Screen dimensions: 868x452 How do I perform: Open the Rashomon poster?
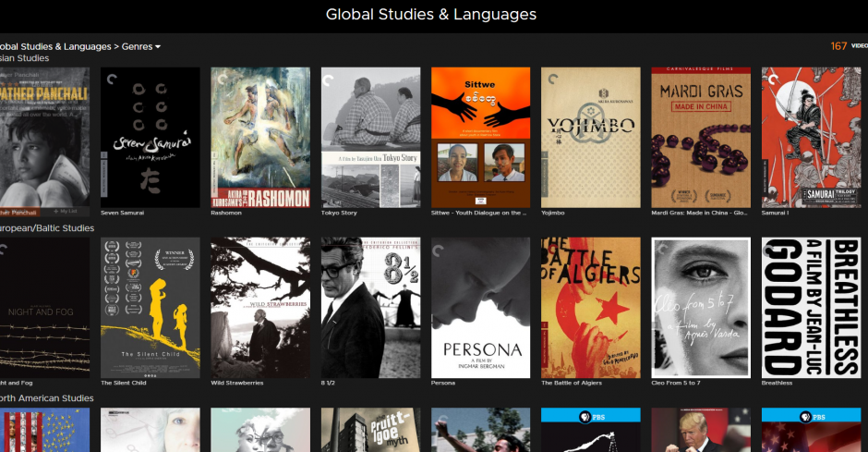pyautogui.click(x=260, y=138)
